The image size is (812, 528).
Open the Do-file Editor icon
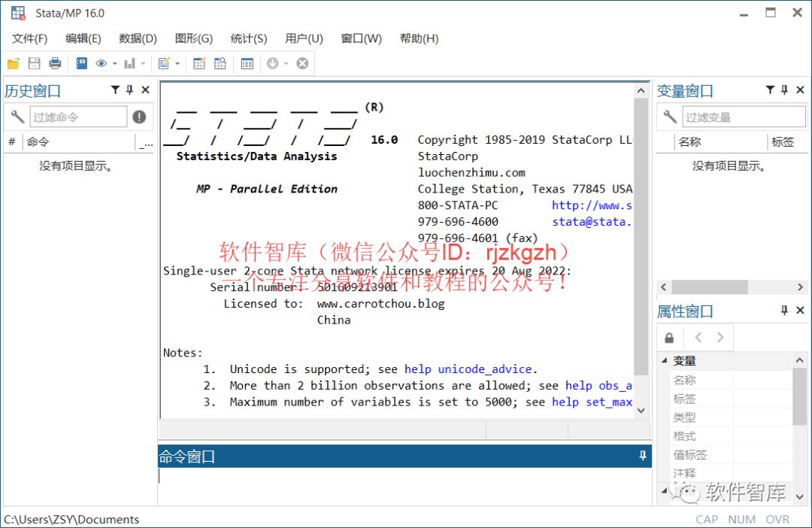coord(164,64)
